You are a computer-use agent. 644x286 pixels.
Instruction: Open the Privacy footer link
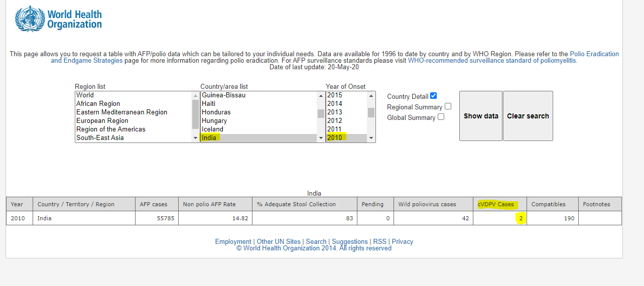point(403,242)
